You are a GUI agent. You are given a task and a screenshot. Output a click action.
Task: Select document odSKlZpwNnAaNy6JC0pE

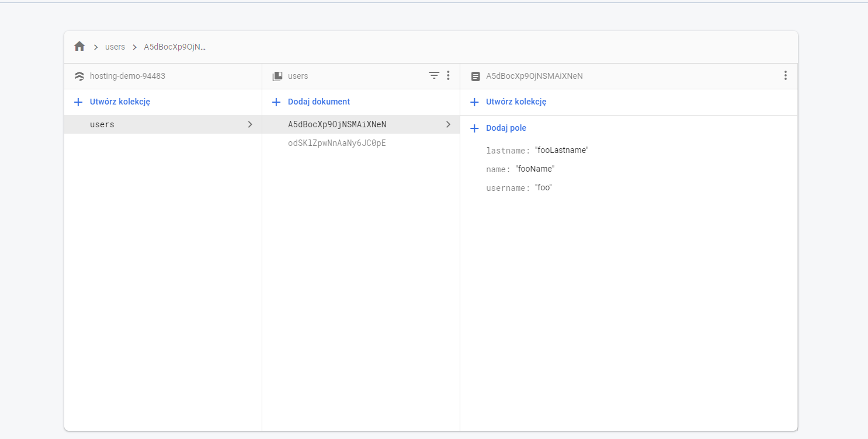(337, 143)
